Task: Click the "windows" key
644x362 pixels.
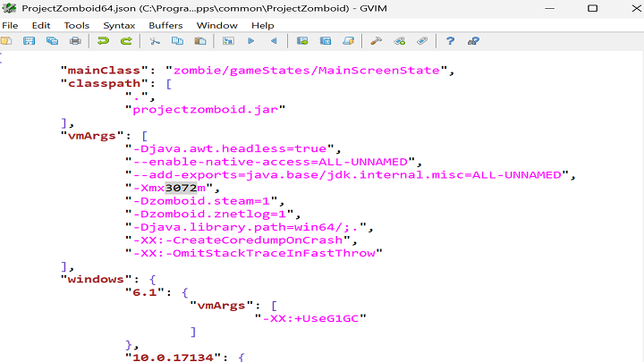Action: tap(96, 280)
